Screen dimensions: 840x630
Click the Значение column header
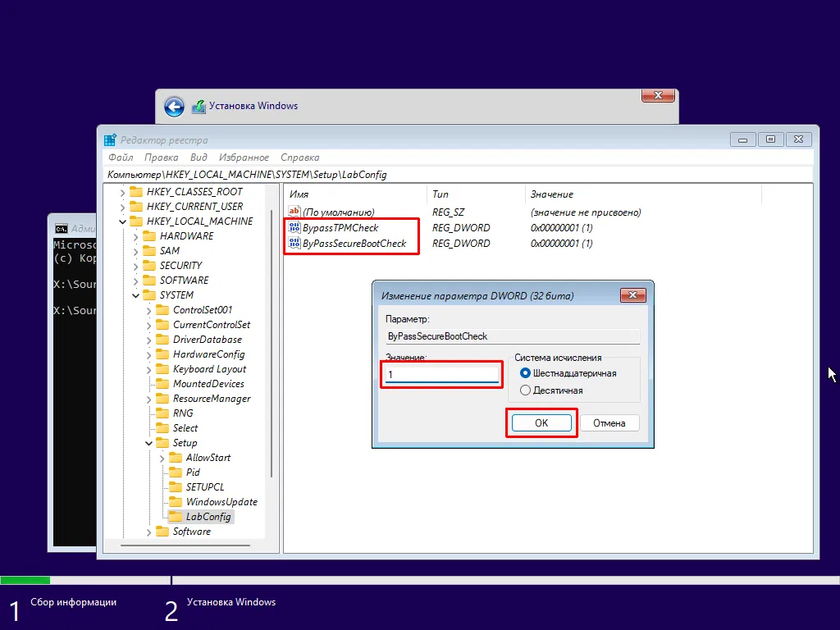[643, 194]
